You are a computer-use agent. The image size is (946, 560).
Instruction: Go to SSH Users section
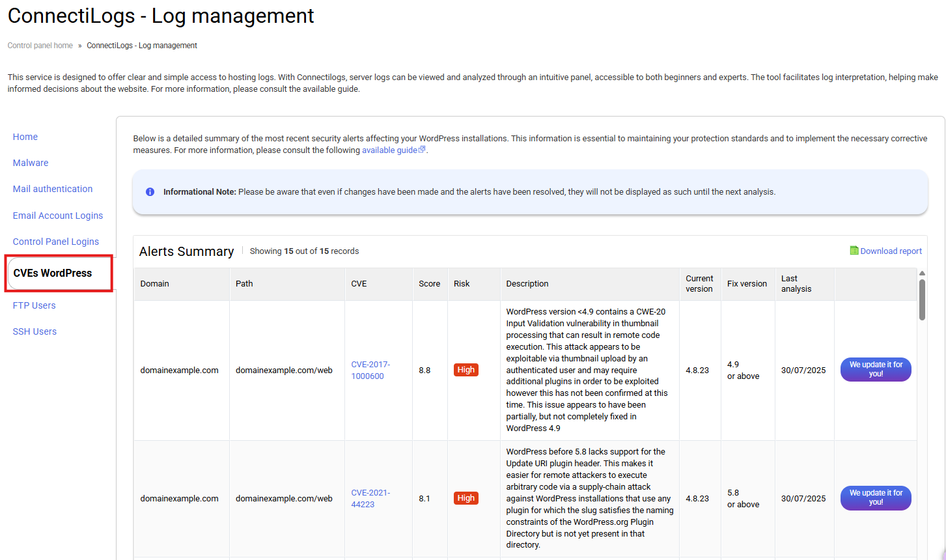pyautogui.click(x=35, y=331)
